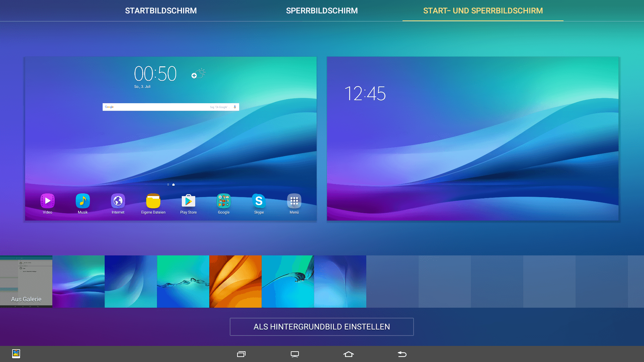
Task: Click the Play Store icon in preview
Action: tap(188, 201)
